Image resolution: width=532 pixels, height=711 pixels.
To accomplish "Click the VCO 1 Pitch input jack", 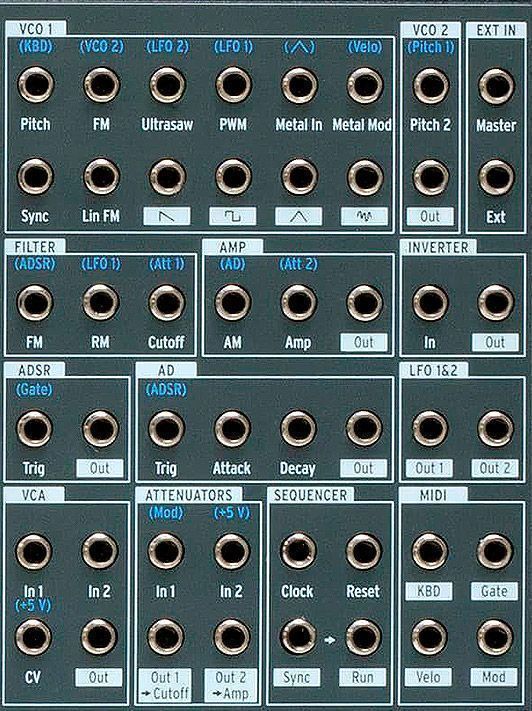I will click(35, 85).
